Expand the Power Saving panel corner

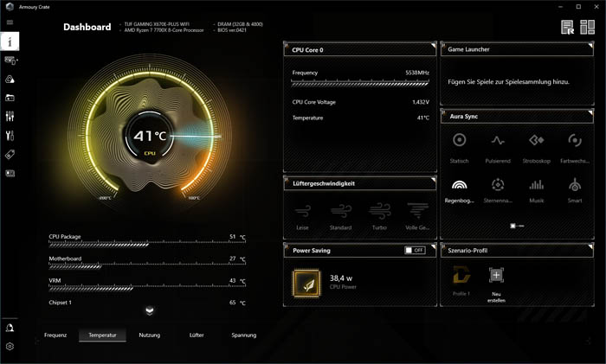tap(433, 246)
